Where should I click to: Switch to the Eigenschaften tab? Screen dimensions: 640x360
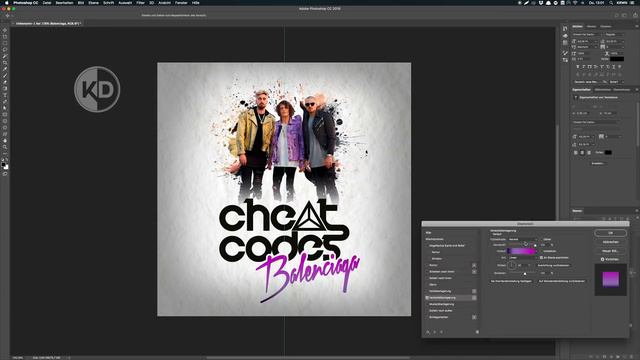coord(581,89)
